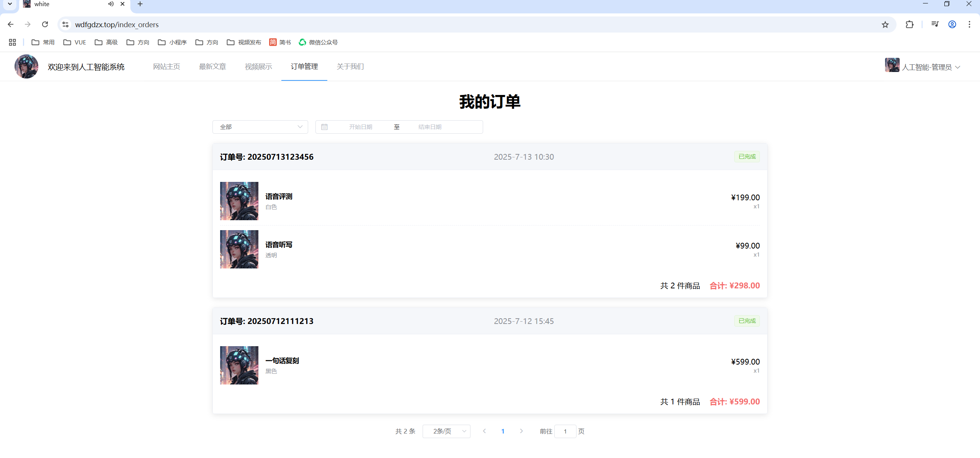
Task: Click the 语音听写 product name
Action: [x=279, y=245]
